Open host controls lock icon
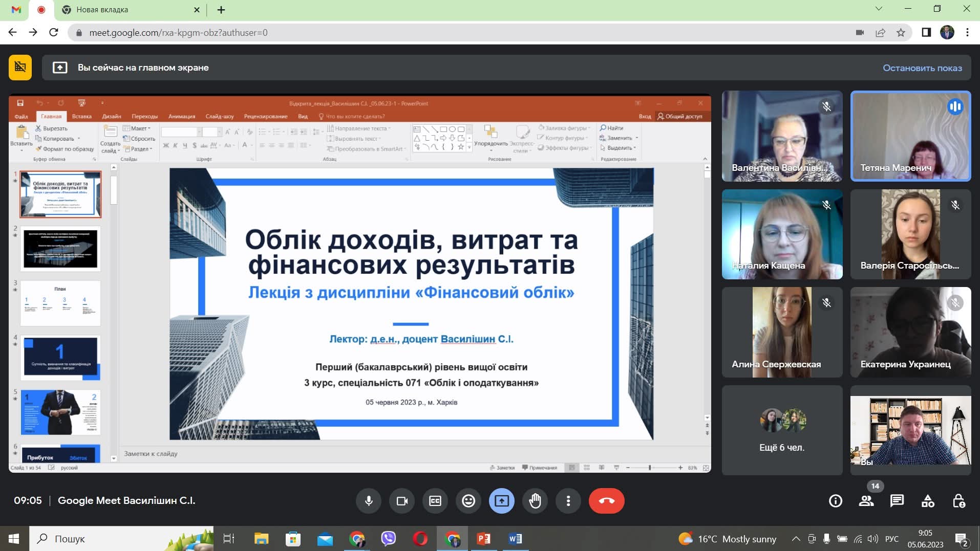The width and height of the screenshot is (980, 551). point(958,501)
